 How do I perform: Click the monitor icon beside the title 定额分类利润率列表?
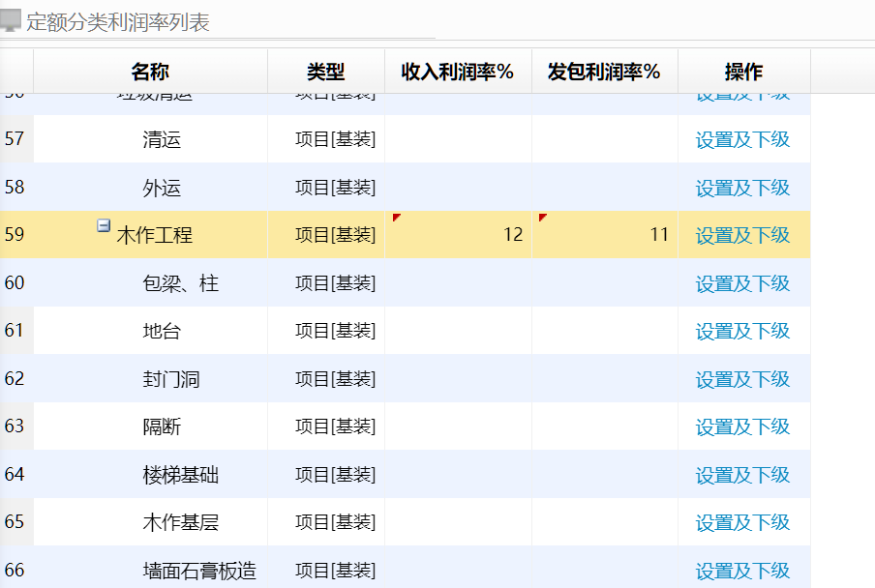pyautogui.click(x=13, y=17)
